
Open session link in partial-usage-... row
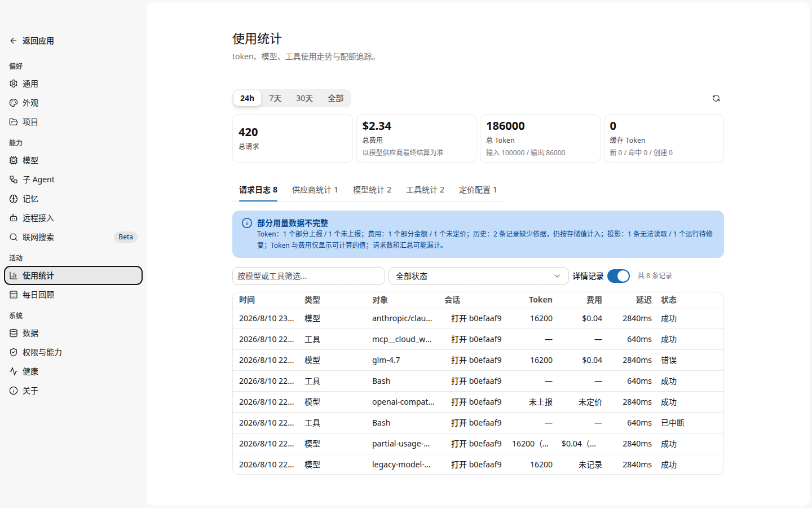tap(476, 444)
